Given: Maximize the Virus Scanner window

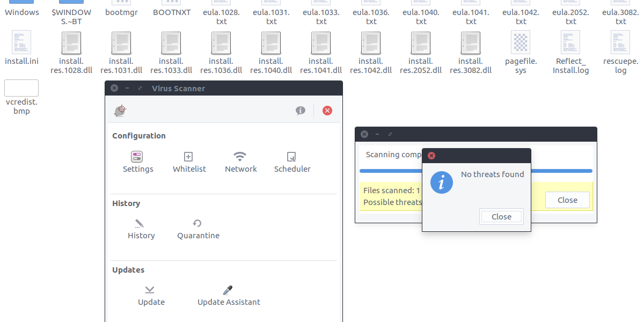Looking at the screenshot, I should pos(140,88).
